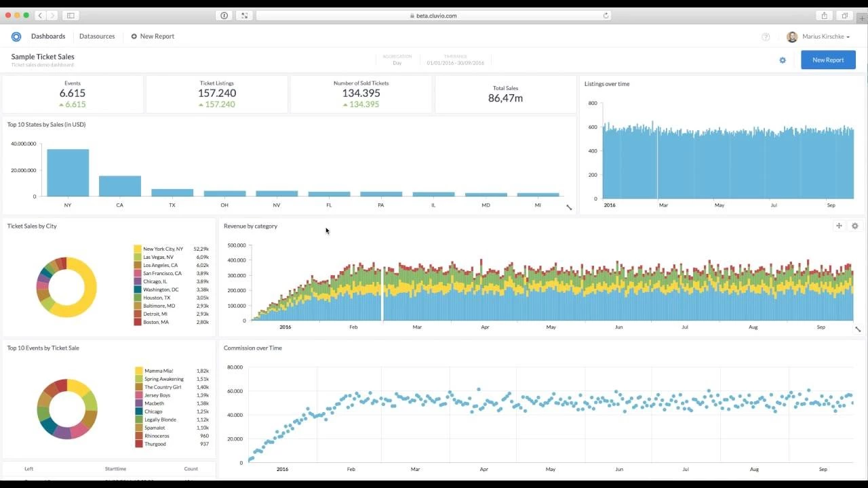
Task: Click resize handle of Top 10 States chart
Action: pyautogui.click(x=569, y=207)
